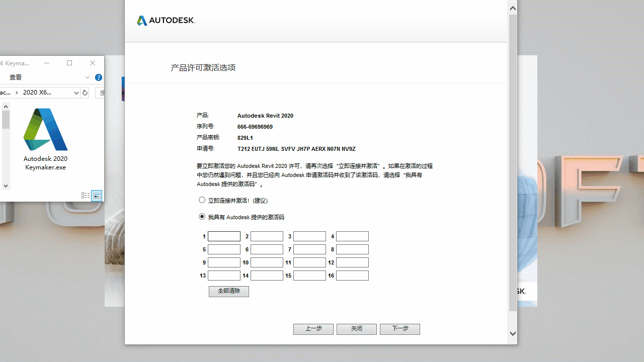
Task: Select the 立即连接并激活 radio option
Action: tap(202, 200)
